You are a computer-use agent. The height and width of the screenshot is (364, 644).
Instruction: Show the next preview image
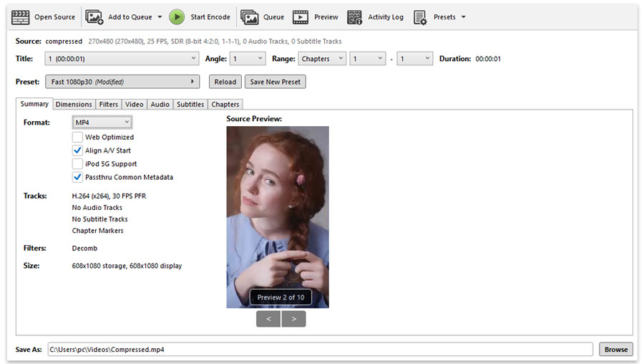(293, 319)
